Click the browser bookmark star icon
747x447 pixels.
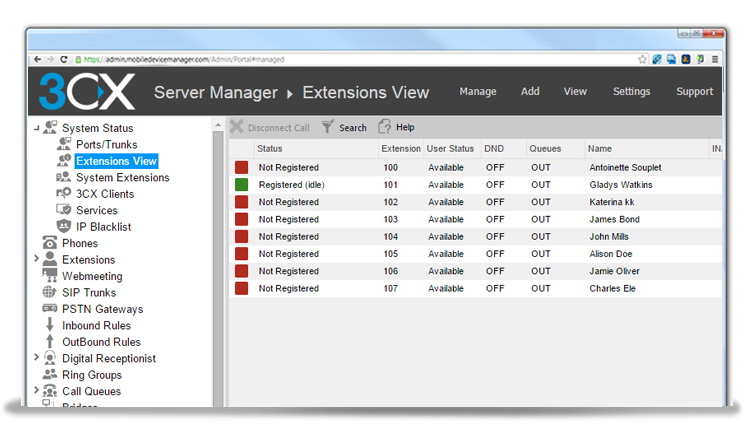(x=642, y=59)
